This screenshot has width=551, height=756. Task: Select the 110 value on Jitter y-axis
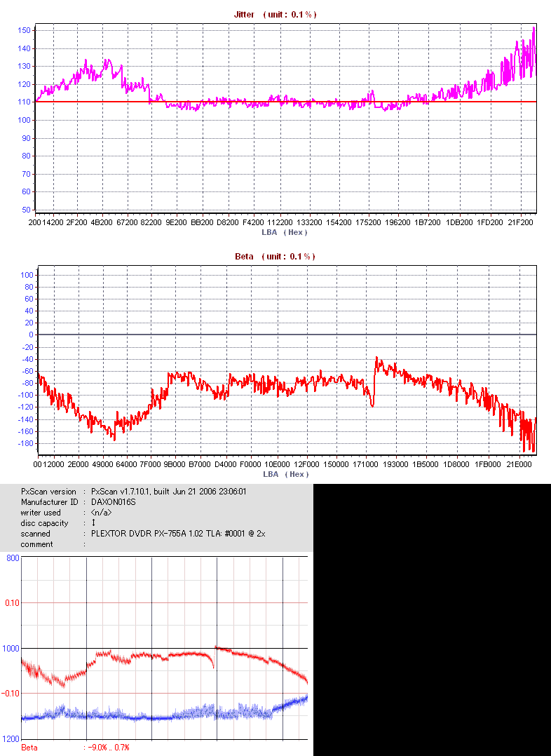(24, 102)
